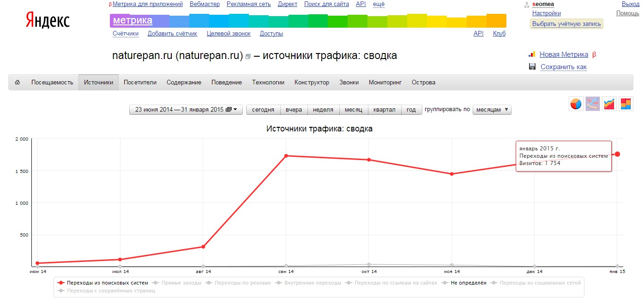Viewport: 644px width, 303px height.
Task: Open the Посещаемость tab
Action: tap(52, 83)
